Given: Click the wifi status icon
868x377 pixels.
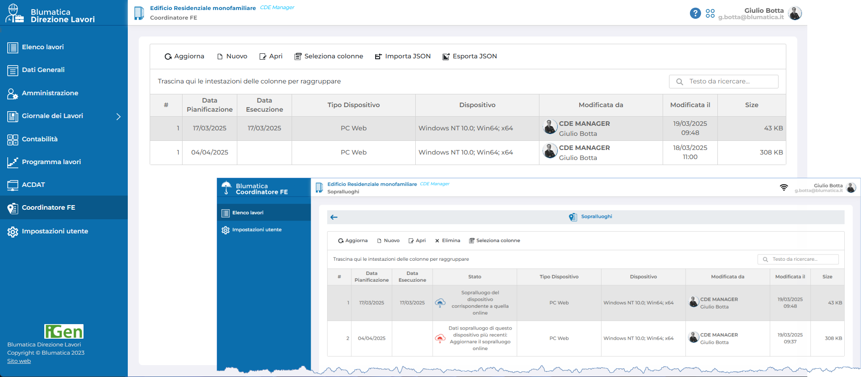Looking at the screenshot, I should 784,187.
